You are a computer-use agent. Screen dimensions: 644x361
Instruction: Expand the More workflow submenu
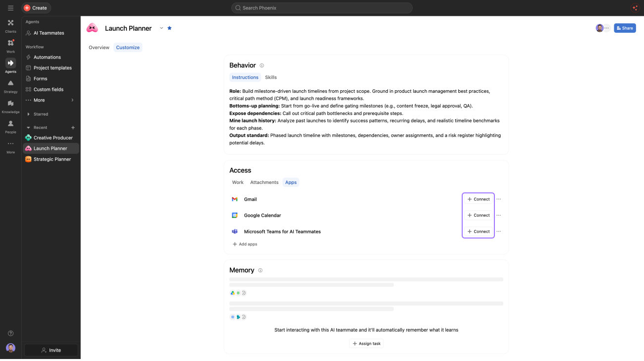72,100
